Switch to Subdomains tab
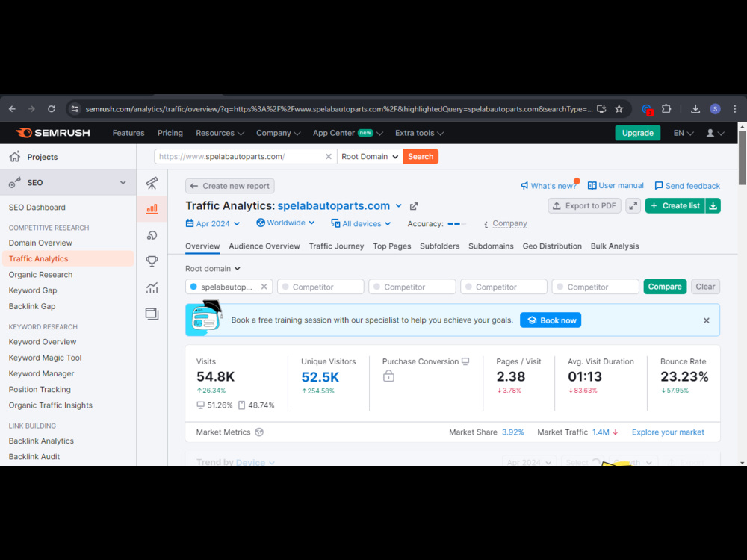The width and height of the screenshot is (747, 560). (491, 246)
